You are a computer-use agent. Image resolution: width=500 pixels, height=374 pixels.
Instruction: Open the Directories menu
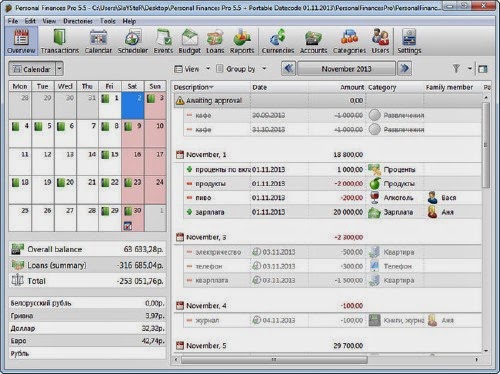point(78,21)
